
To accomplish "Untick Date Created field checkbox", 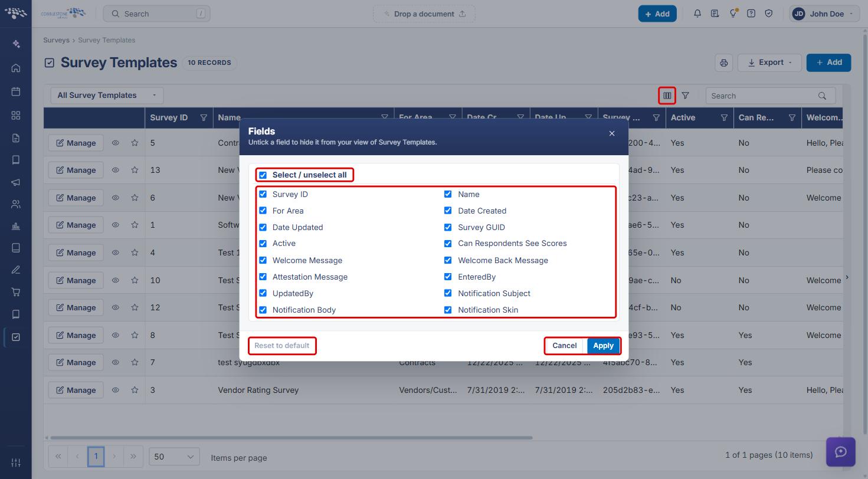I will pyautogui.click(x=448, y=211).
